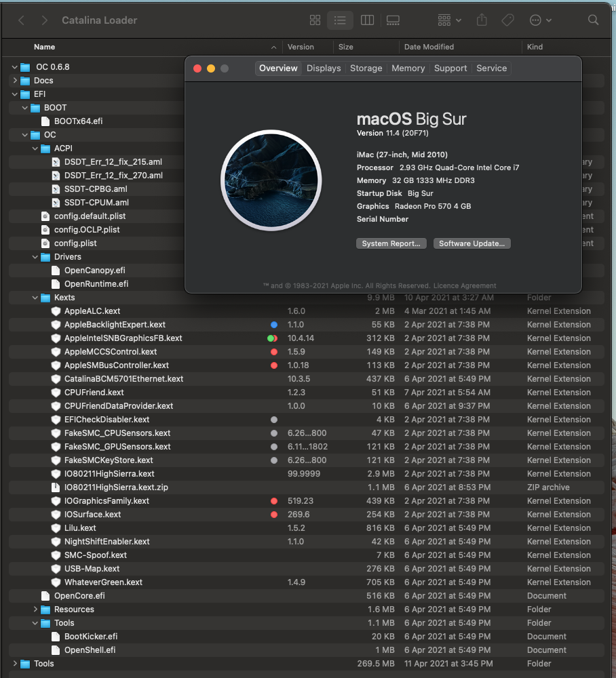The width and height of the screenshot is (616, 678).
Task: Select the OpenCanopy.efi file icon
Action: pyautogui.click(x=56, y=271)
